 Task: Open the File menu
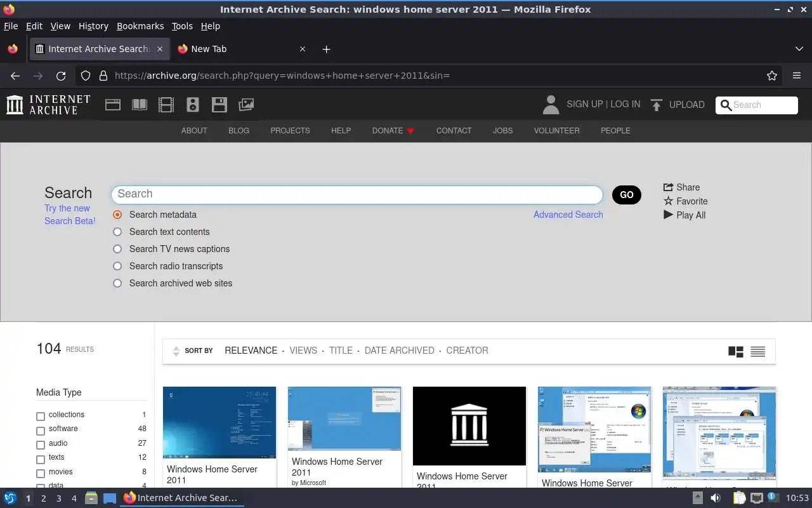[x=11, y=26]
